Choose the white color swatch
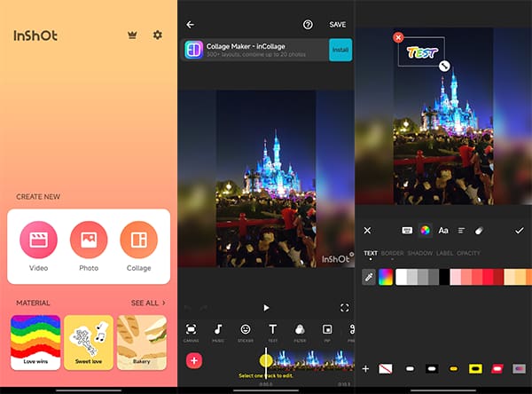Image resolution: width=532 pixels, height=394 pixels. point(401,277)
